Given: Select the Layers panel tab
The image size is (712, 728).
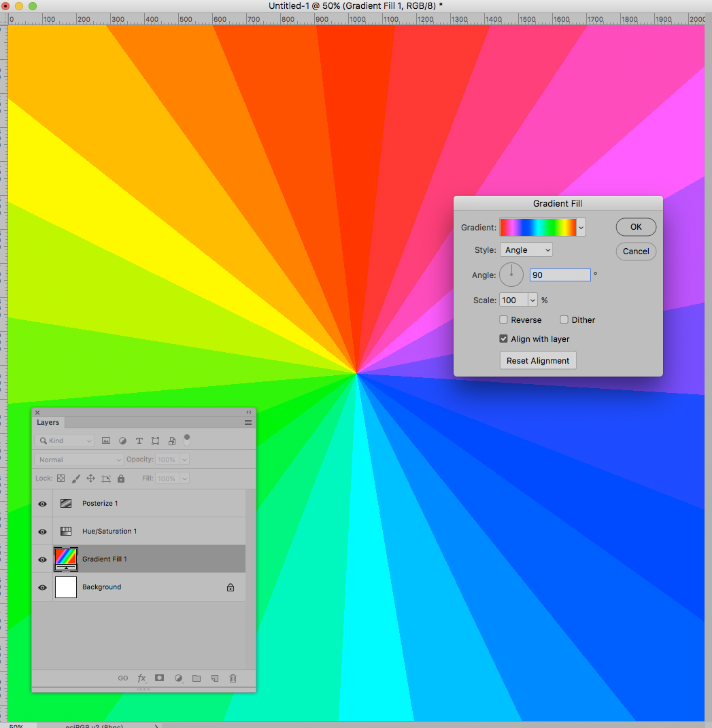Looking at the screenshot, I should point(48,423).
